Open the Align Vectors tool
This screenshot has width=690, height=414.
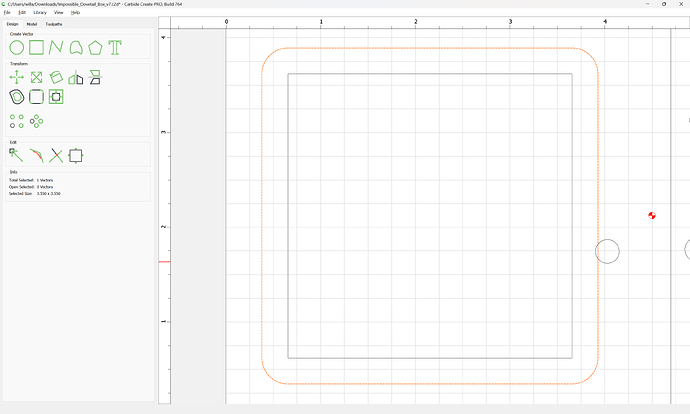coord(56,97)
